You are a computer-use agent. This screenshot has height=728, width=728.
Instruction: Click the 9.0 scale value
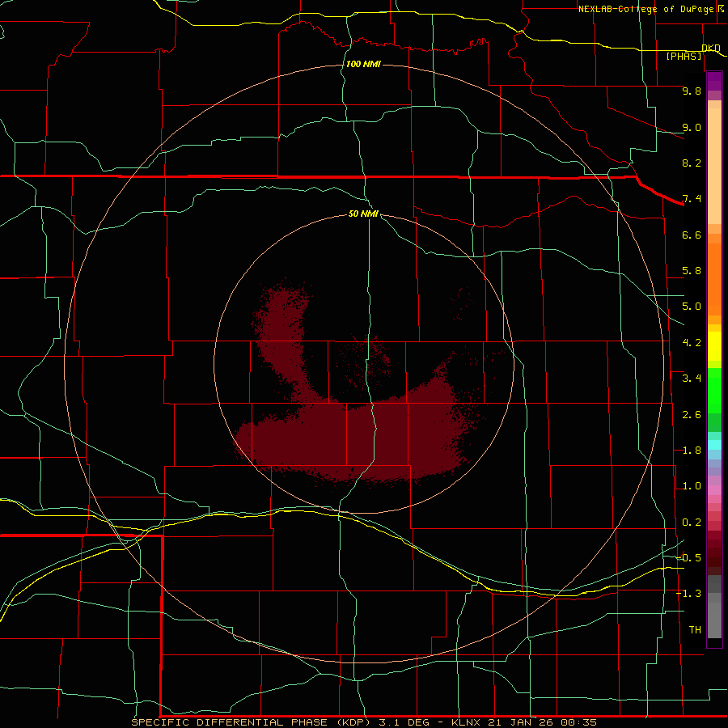pos(692,127)
